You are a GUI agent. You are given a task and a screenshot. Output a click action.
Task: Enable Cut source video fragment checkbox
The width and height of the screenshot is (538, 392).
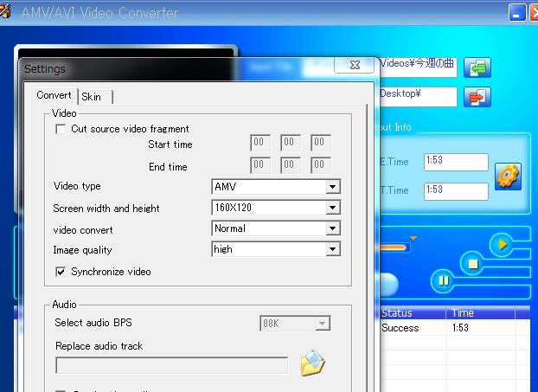click(x=61, y=130)
